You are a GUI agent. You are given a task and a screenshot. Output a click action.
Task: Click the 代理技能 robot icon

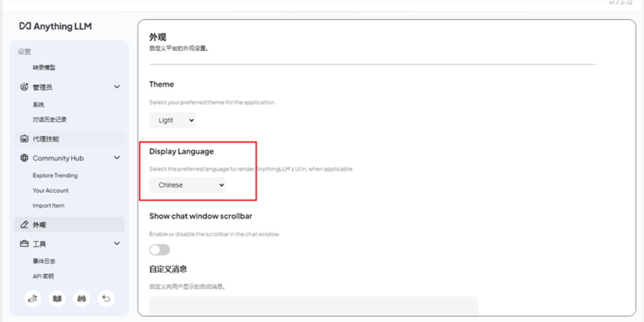(24, 139)
